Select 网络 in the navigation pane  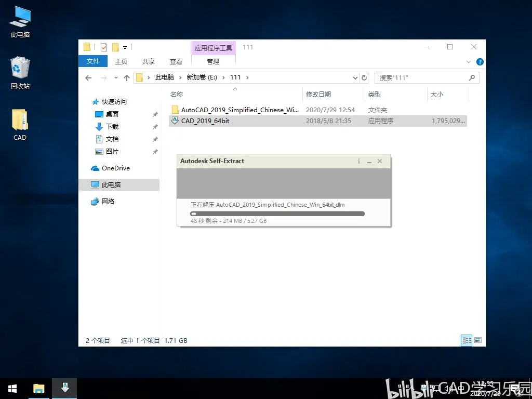pos(108,201)
